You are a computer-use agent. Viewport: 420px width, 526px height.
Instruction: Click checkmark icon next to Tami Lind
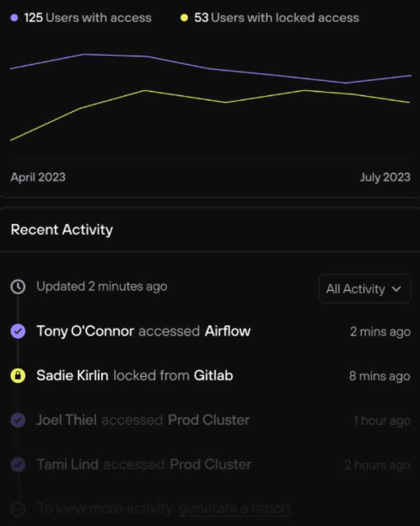click(x=18, y=465)
